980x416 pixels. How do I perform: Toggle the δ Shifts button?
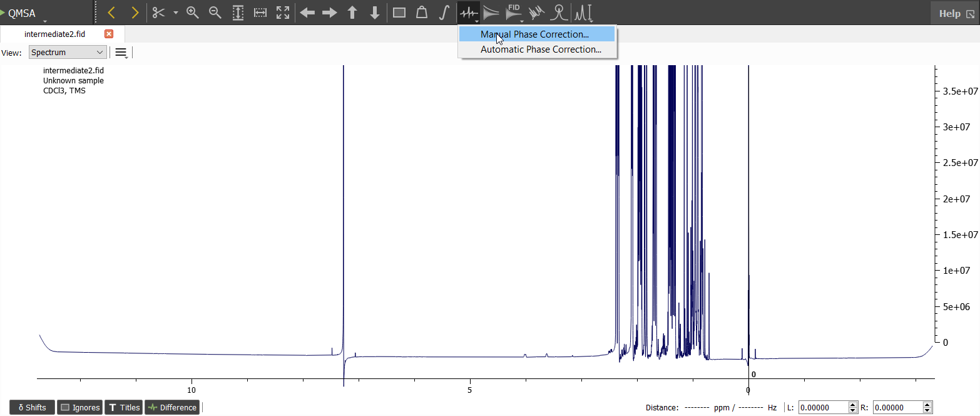(x=32, y=407)
